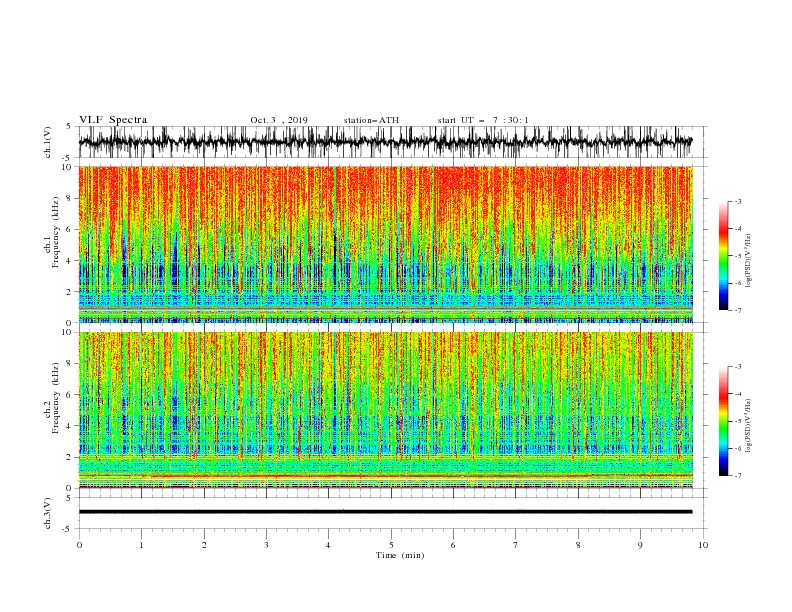Click the "-7" tick on upper colorbar
792x612 pixels.
pos(737,310)
